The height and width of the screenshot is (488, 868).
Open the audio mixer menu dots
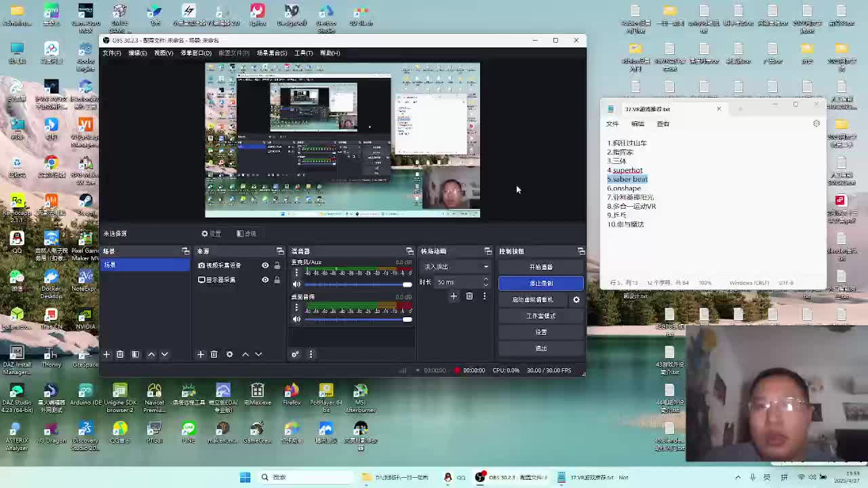(311, 354)
